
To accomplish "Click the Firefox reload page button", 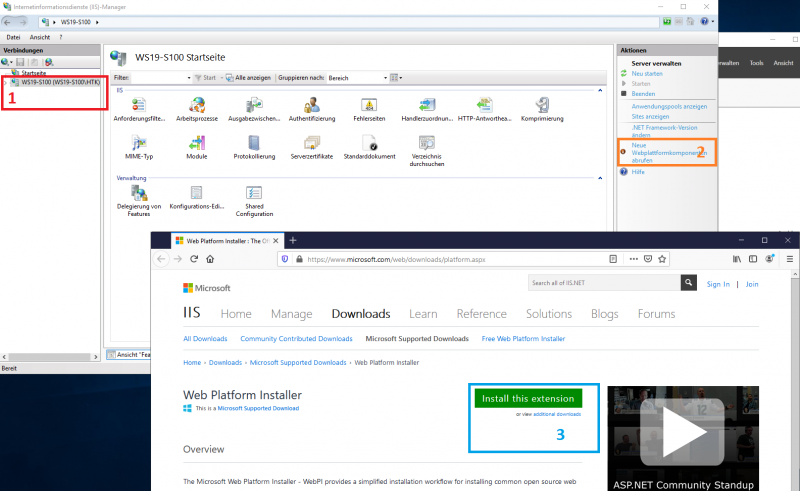I will (x=208, y=258).
